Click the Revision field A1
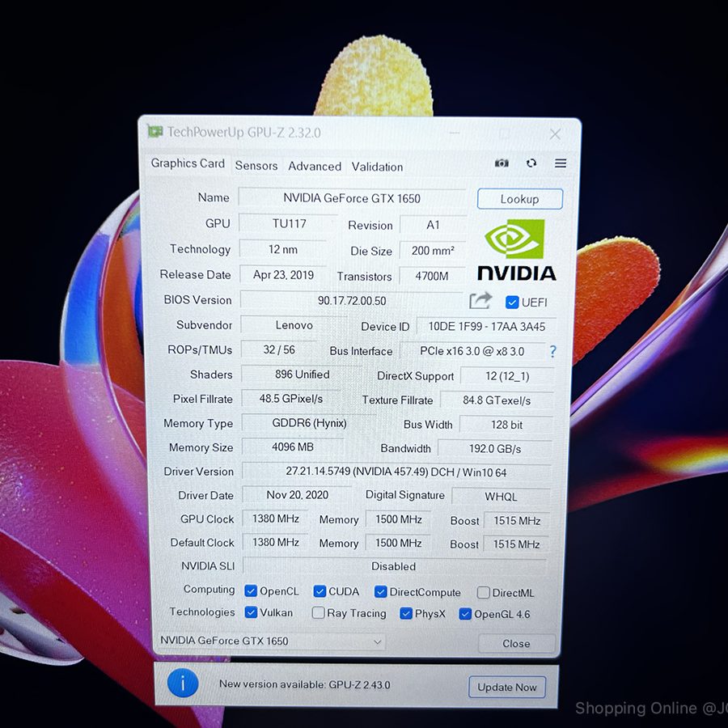 click(434, 225)
